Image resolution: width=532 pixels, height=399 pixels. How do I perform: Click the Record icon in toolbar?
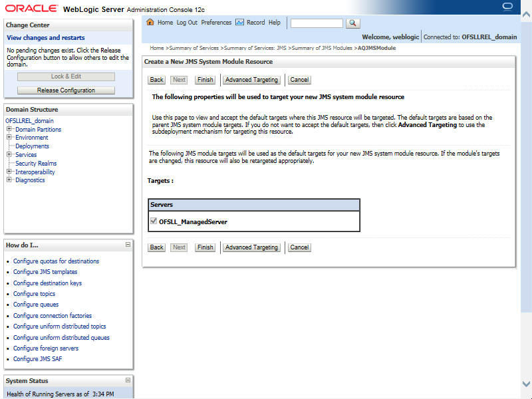239,23
